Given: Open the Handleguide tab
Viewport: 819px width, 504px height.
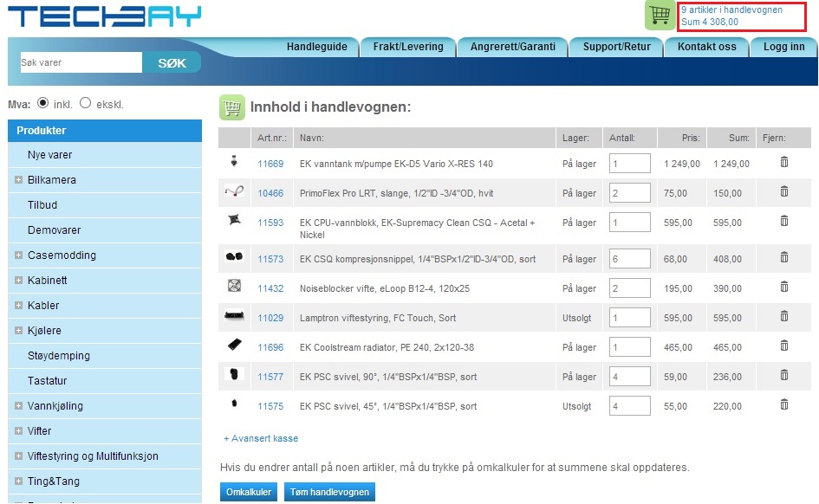Looking at the screenshot, I should (316, 47).
